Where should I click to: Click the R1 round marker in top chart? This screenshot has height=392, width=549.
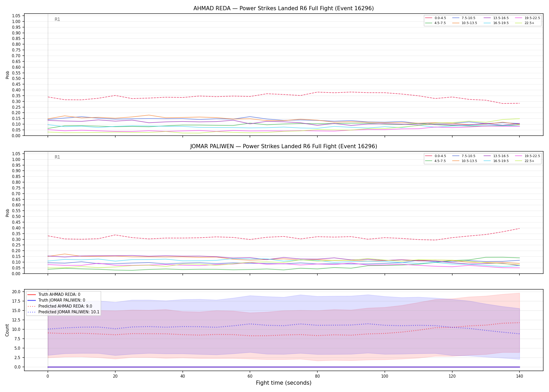coord(57,19)
